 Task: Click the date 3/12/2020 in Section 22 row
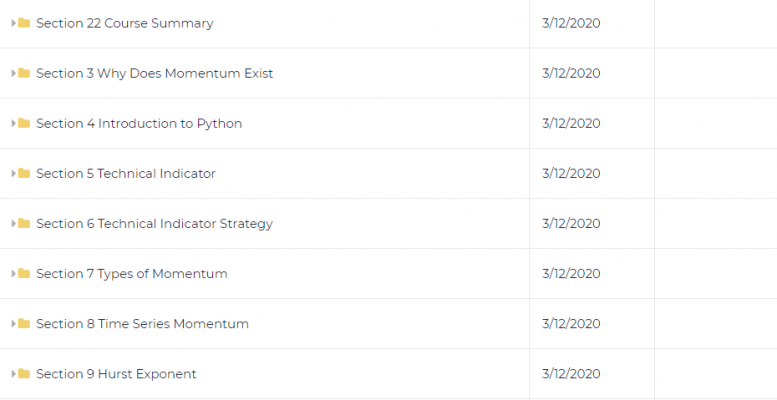pos(571,23)
